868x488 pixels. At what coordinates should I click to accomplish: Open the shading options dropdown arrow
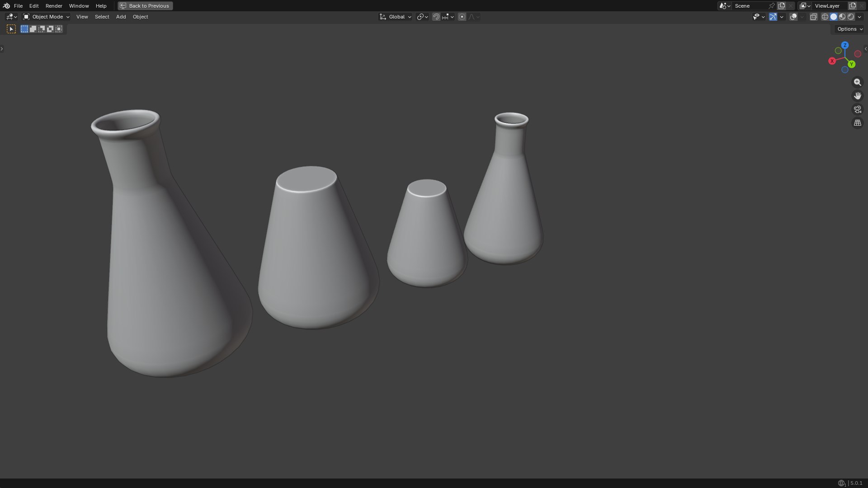coord(859,17)
